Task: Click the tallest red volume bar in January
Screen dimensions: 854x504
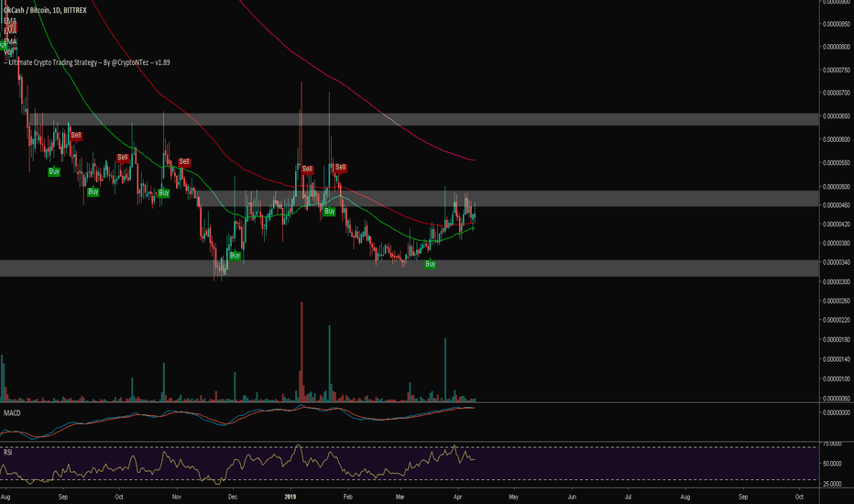Action: point(301,352)
